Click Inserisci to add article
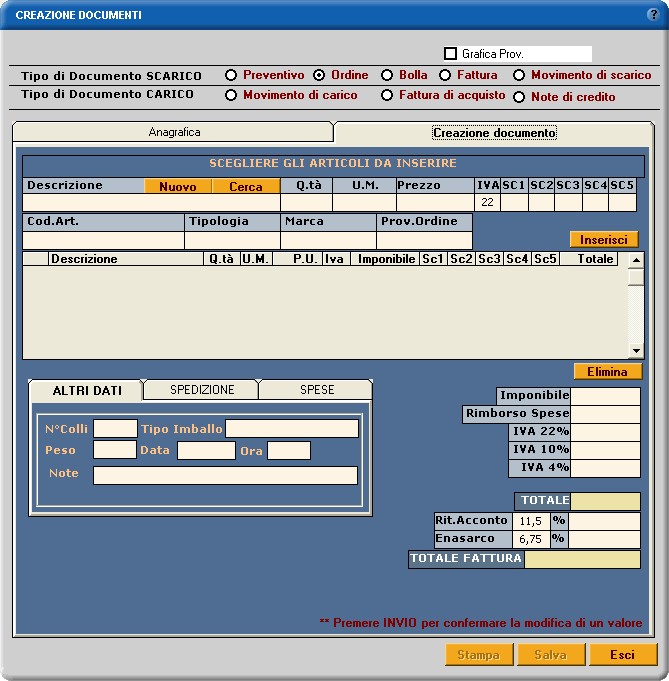Image resolution: width=669 pixels, height=681 pixels. coord(603,240)
